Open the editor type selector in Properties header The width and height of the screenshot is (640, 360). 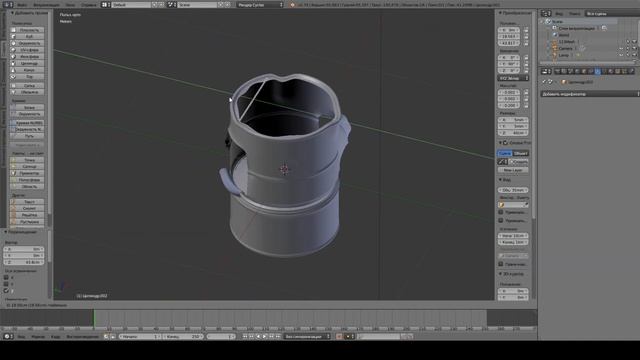tap(546, 71)
